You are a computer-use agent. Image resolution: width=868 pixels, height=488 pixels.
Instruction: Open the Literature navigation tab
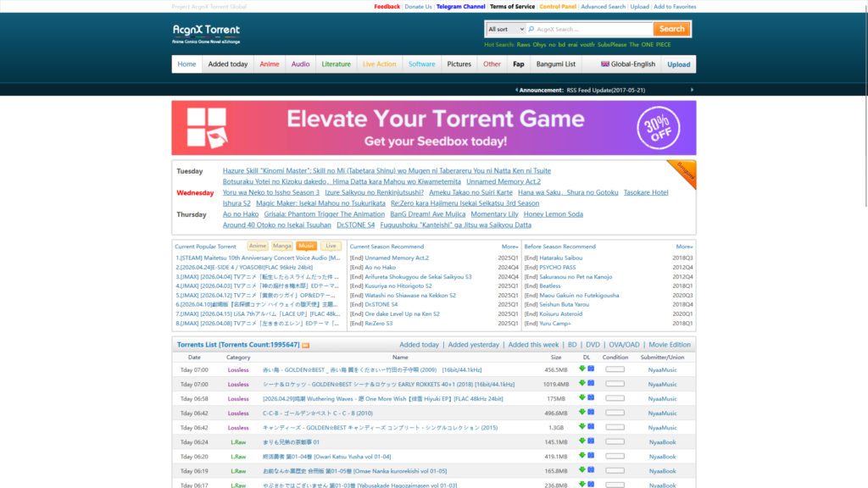click(x=336, y=64)
